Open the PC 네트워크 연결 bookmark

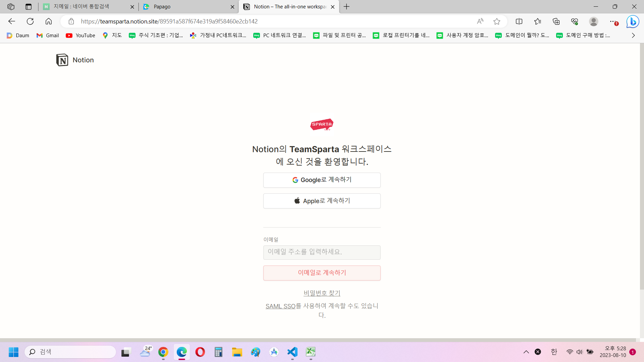(280, 36)
